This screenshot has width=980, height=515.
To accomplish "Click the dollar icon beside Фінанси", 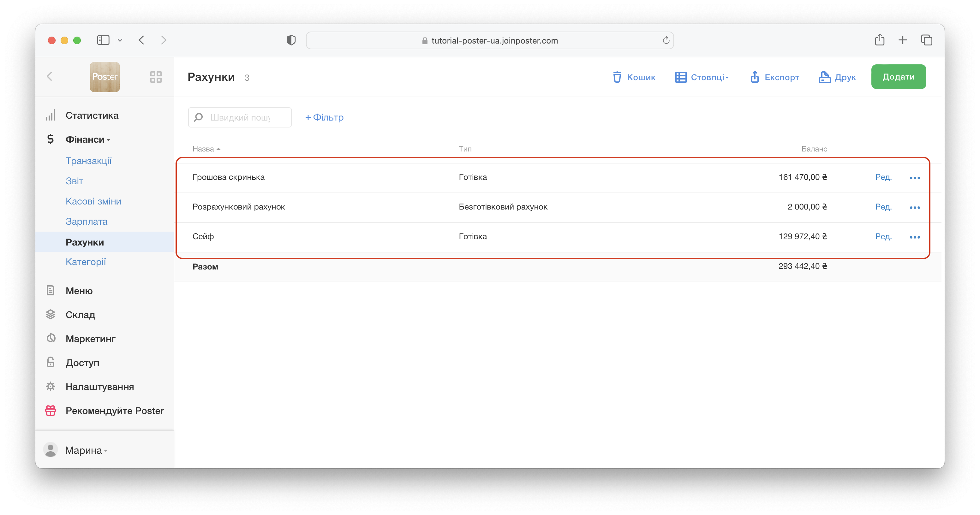I will click(x=50, y=139).
